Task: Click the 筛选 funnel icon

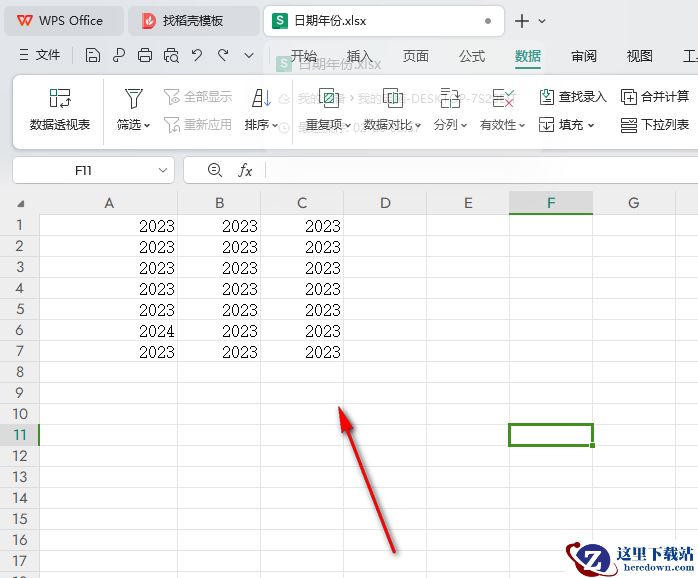Action: tap(134, 98)
